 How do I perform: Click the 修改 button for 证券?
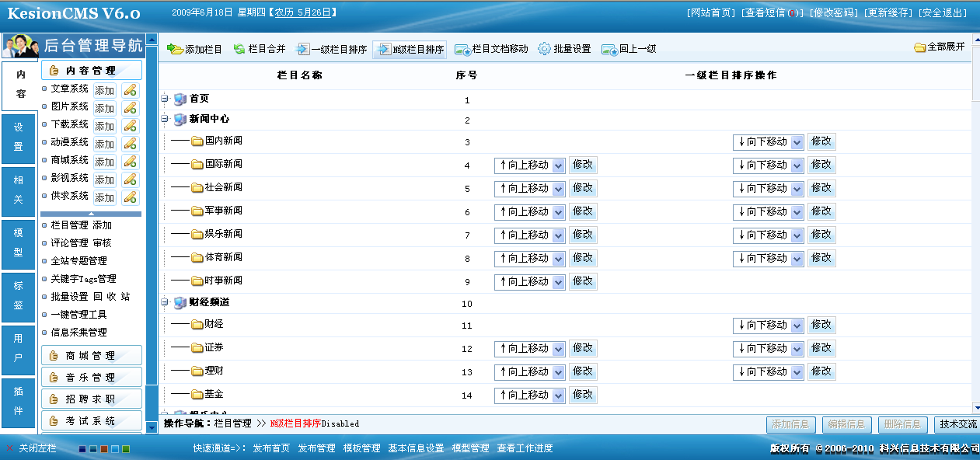click(582, 348)
